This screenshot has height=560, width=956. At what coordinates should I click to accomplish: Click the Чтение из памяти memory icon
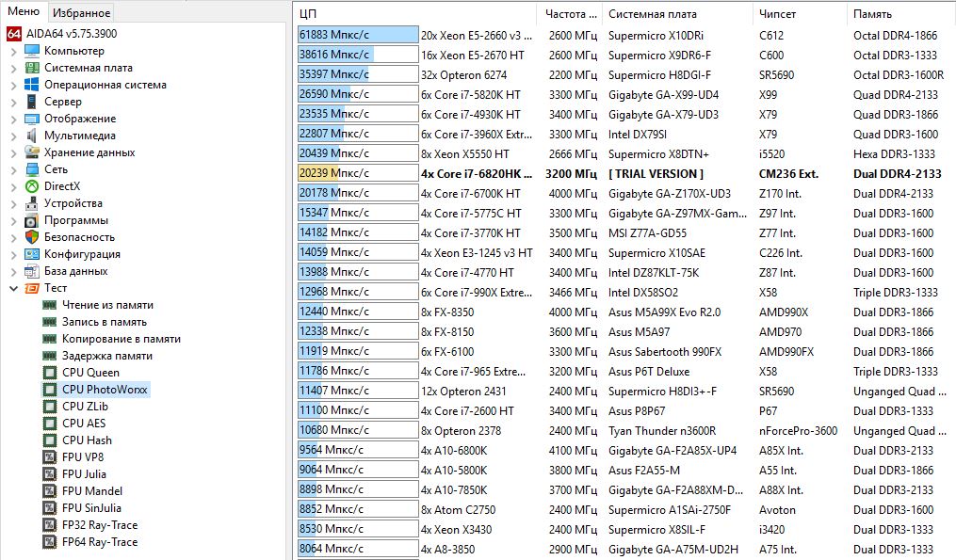pos(49,305)
